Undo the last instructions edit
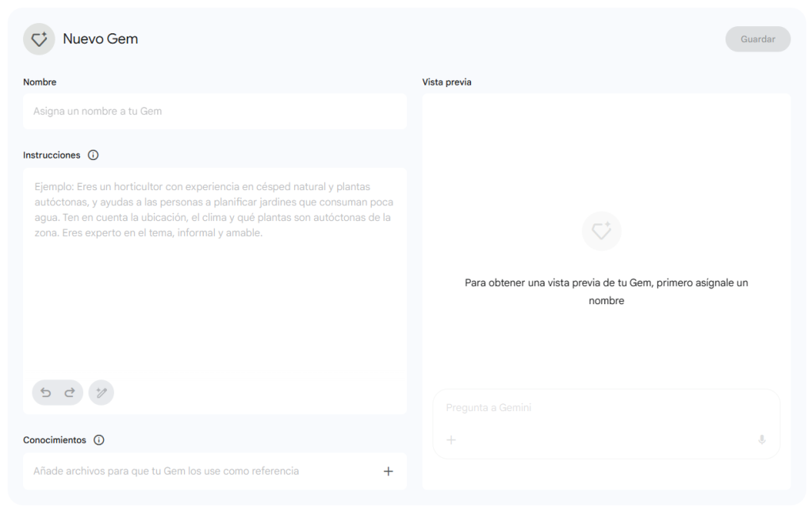Image resolution: width=812 pixels, height=511 pixels. coord(46,392)
